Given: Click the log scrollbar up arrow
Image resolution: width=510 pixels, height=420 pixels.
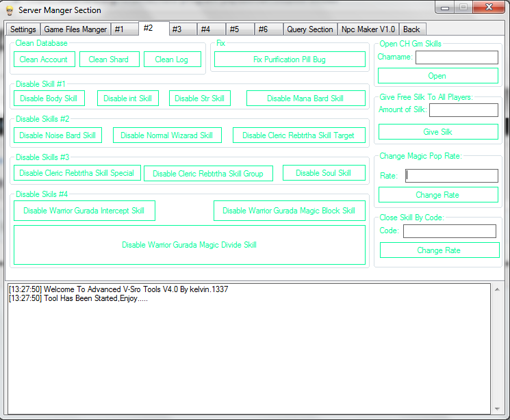Looking at the screenshot, I should point(497,289).
